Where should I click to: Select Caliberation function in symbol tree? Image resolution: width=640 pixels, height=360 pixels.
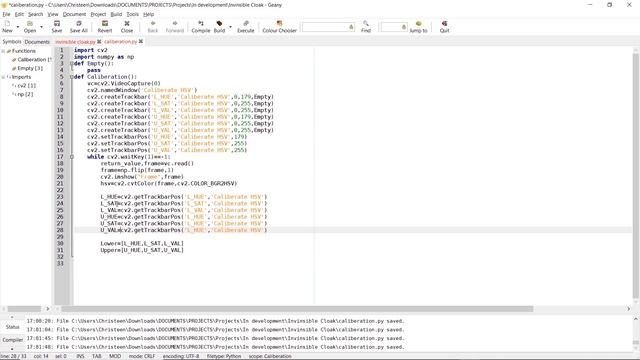click(34, 60)
